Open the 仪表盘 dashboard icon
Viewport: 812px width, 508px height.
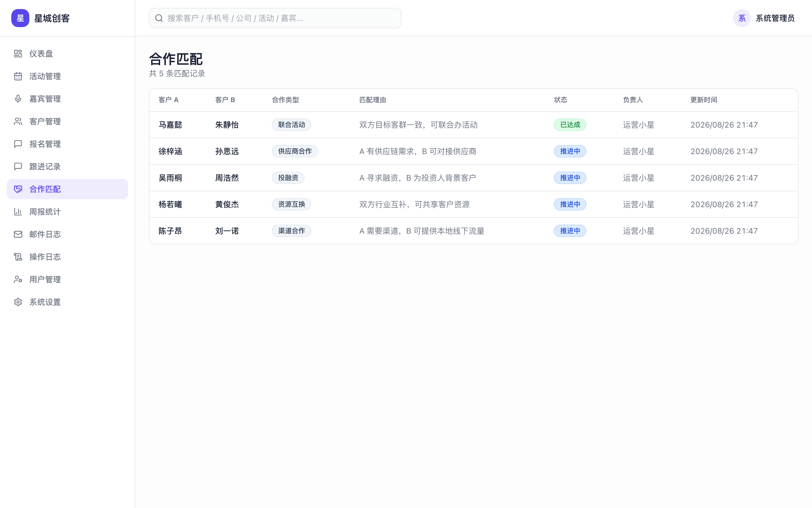[x=18, y=54]
